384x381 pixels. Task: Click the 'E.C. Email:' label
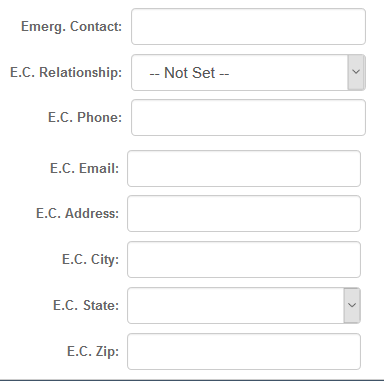click(x=84, y=168)
